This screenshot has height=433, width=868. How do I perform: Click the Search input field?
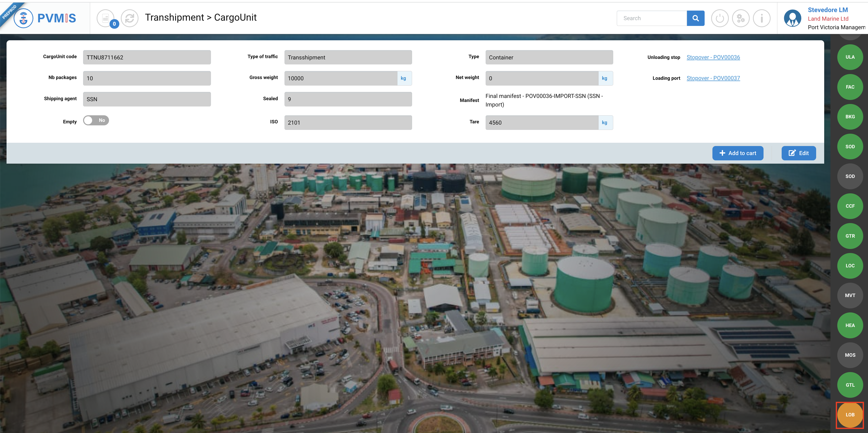tap(651, 18)
